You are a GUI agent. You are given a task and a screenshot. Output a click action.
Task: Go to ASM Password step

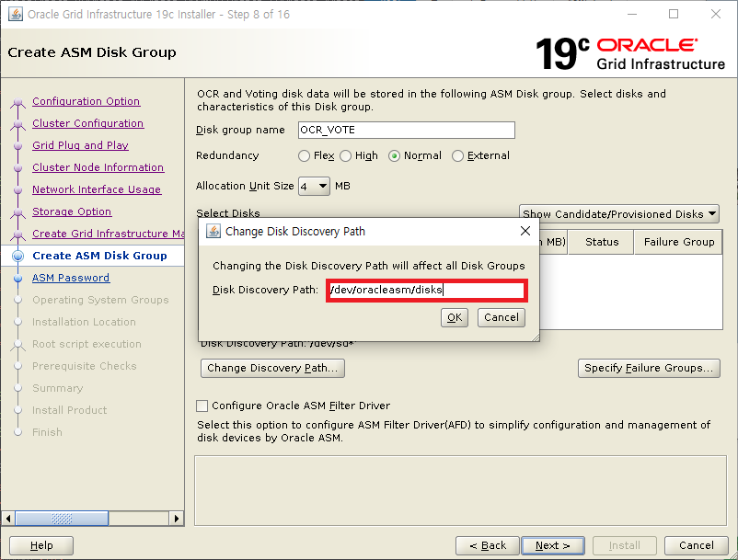point(71,278)
